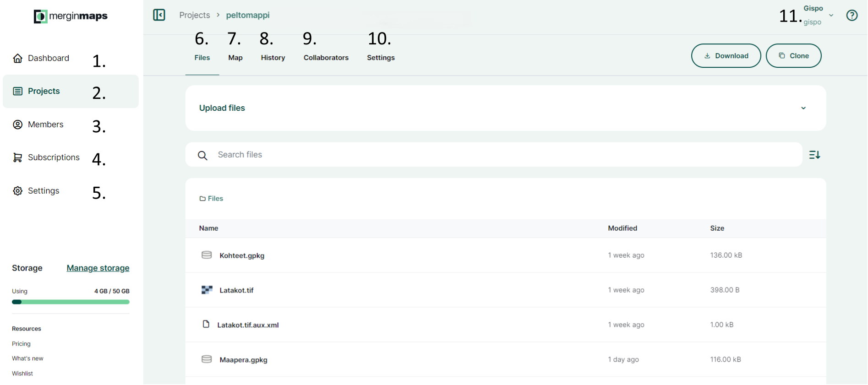This screenshot has height=385, width=868.
Task: Collapse the sidebar using the panel icon
Action: tap(159, 15)
